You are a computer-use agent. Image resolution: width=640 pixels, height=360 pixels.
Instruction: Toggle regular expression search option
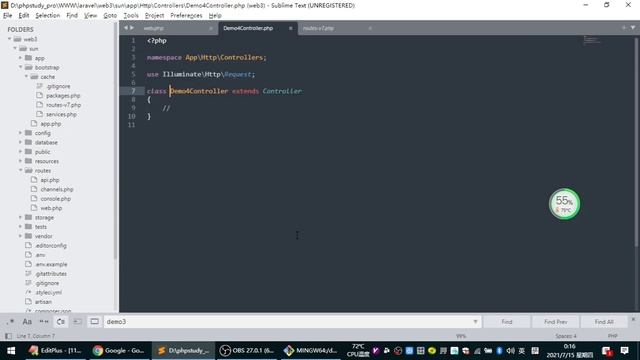pos(10,322)
